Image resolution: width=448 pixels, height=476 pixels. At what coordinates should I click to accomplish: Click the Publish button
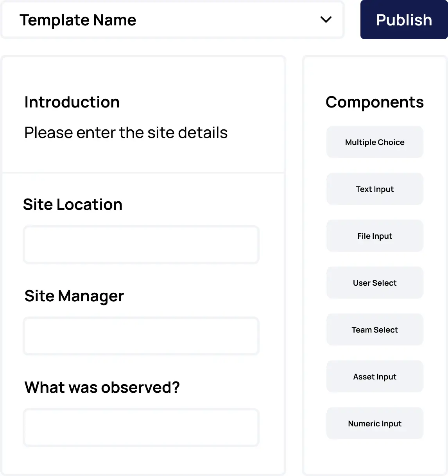coord(404,20)
